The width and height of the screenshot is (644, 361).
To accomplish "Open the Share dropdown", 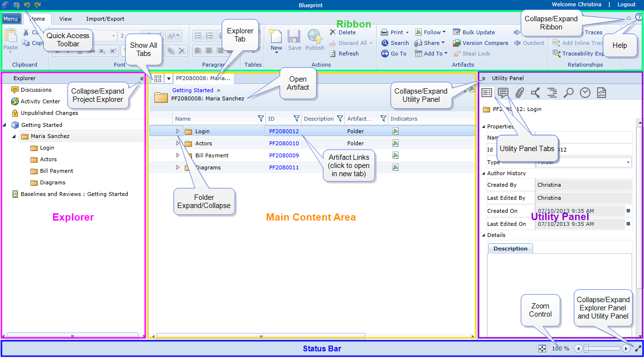I will (x=429, y=43).
